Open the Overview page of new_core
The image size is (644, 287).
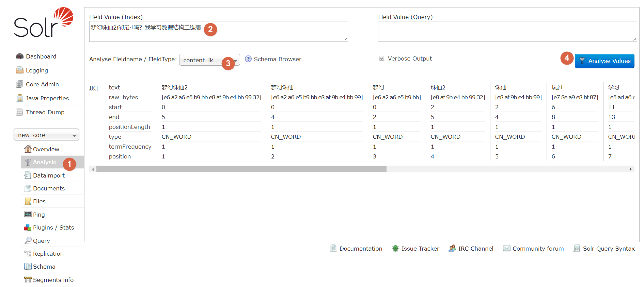point(46,149)
